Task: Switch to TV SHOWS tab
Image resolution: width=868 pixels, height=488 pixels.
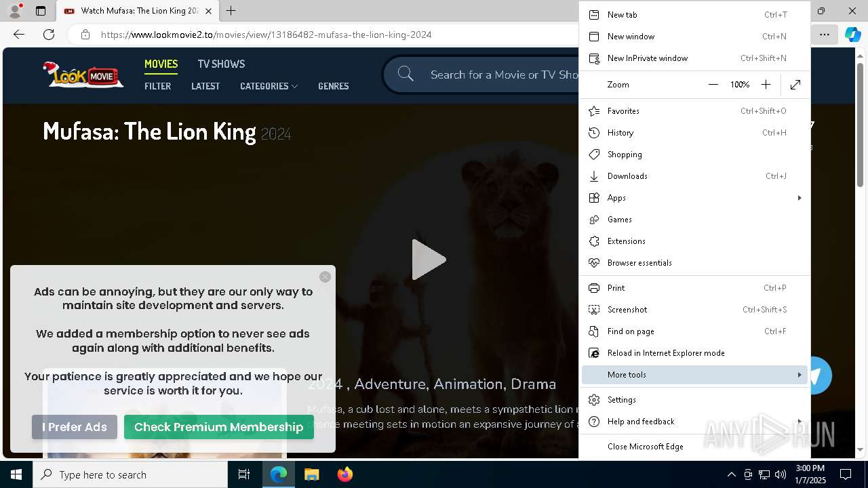Action: [x=221, y=64]
